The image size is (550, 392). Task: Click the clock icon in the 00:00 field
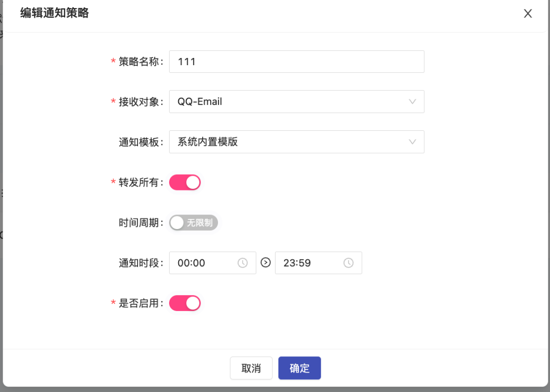[242, 263]
